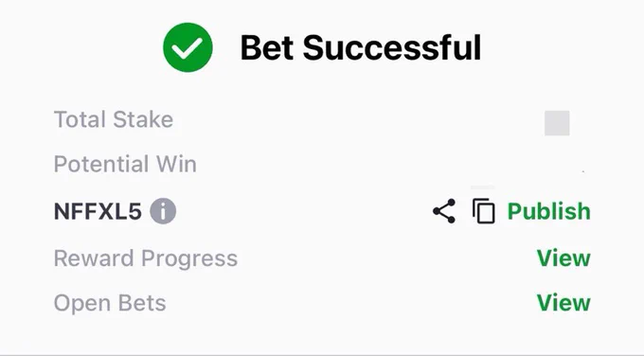Screen dimensions: 644x356
Task: Open the info icon beside NFFXL5
Action: click(163, 211)
